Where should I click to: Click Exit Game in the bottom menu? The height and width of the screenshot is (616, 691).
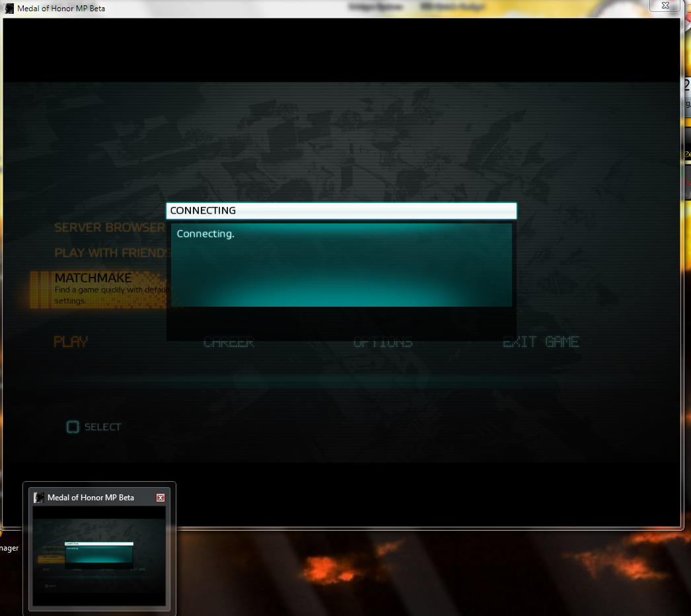541,342
